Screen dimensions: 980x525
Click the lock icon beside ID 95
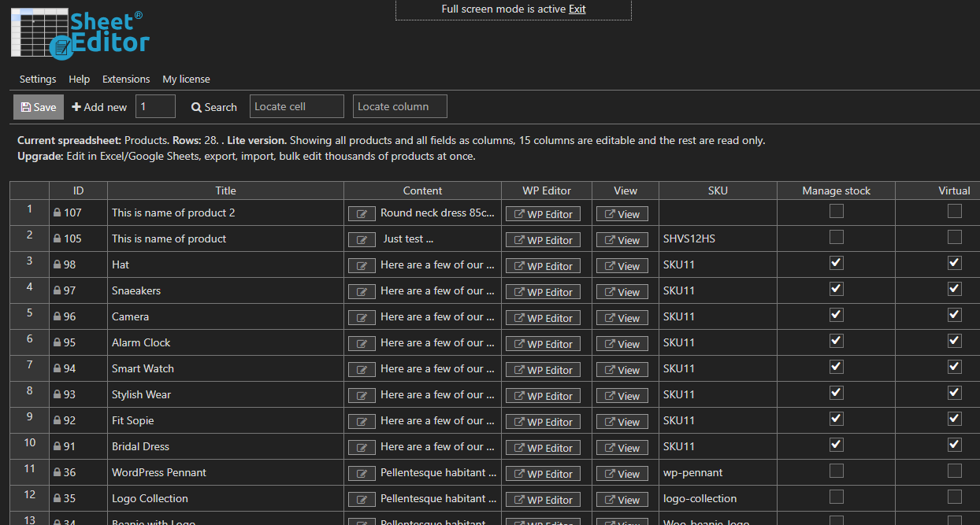[57, 342]
